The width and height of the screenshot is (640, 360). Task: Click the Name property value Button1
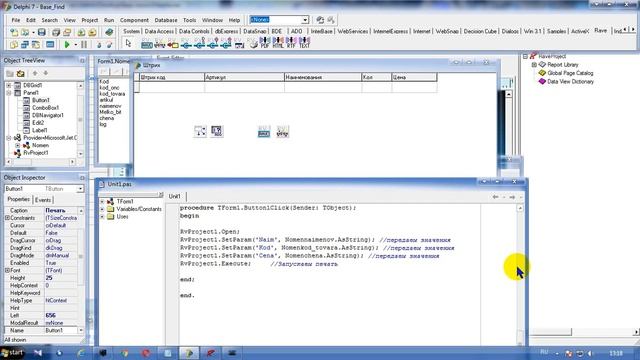pyautogui.click(x=61, y=330)
